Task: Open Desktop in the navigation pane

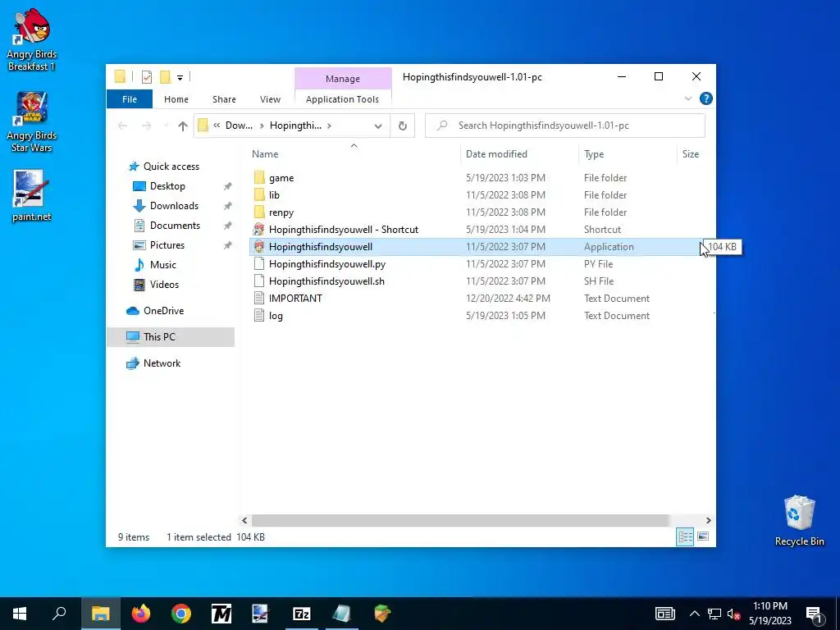Action: [x=167, y=186]
